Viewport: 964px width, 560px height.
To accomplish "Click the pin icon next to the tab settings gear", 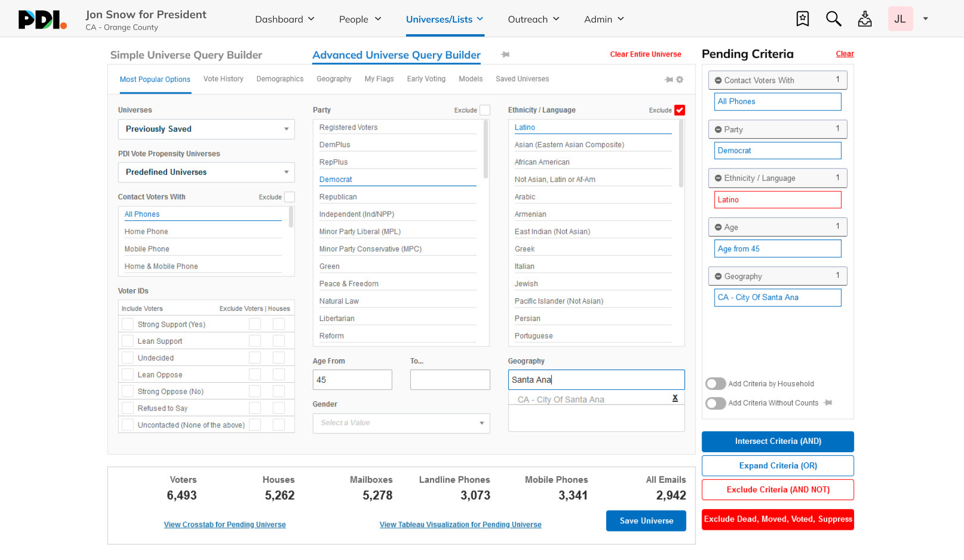I will pyautogui.click(x=669, y=79).
